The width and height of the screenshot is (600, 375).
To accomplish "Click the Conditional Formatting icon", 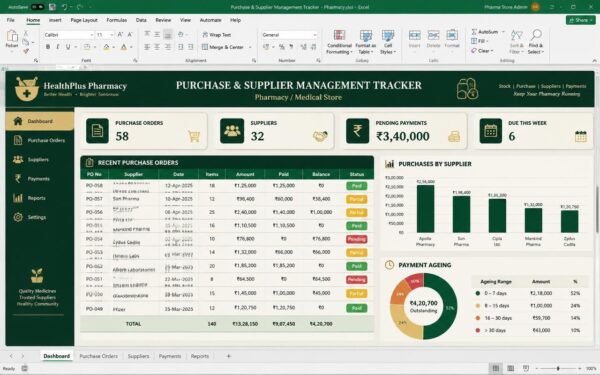I will (339, 35).
